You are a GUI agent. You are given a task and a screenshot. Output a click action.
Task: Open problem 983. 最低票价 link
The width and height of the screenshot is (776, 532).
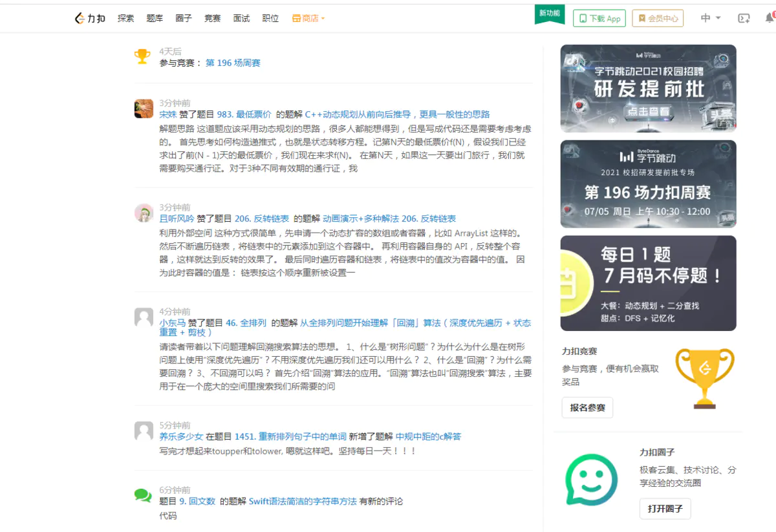(x=244, y=114)
